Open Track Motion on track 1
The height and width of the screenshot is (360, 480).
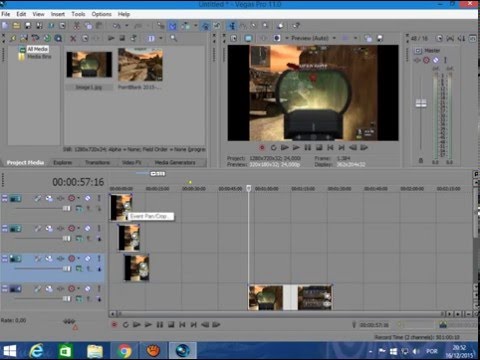[49, 199]
